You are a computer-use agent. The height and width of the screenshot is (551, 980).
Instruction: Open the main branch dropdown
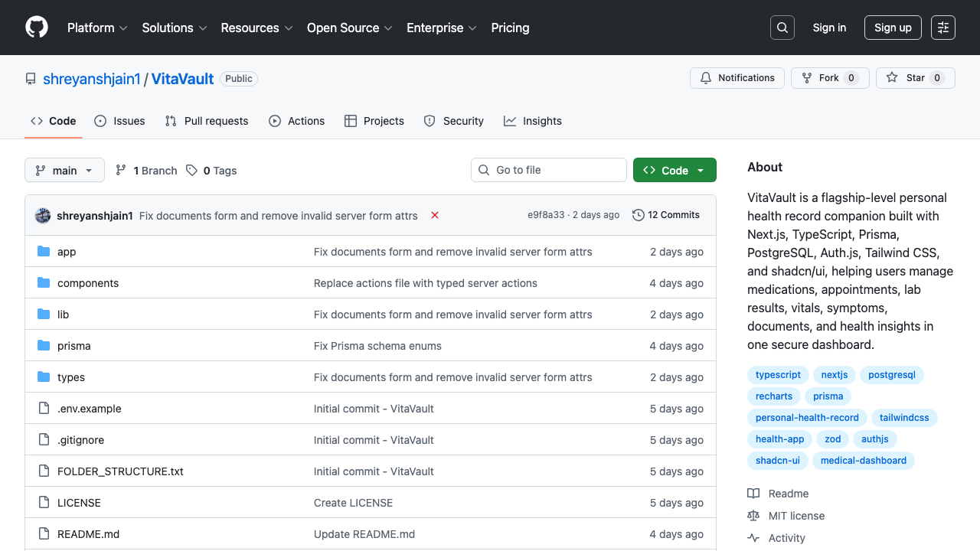64,170
